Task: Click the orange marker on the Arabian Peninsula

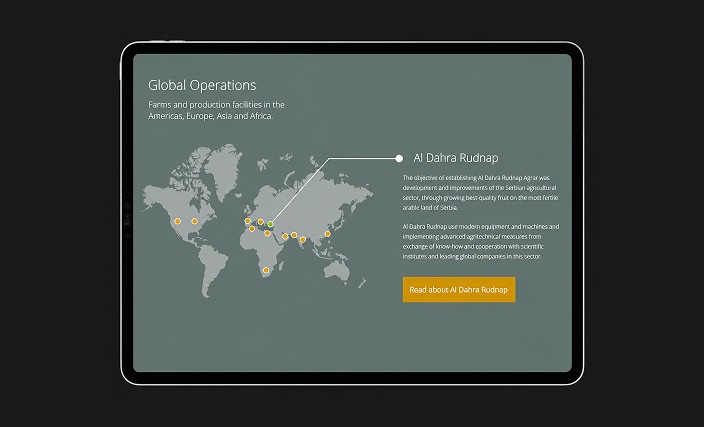Action: 285,236
